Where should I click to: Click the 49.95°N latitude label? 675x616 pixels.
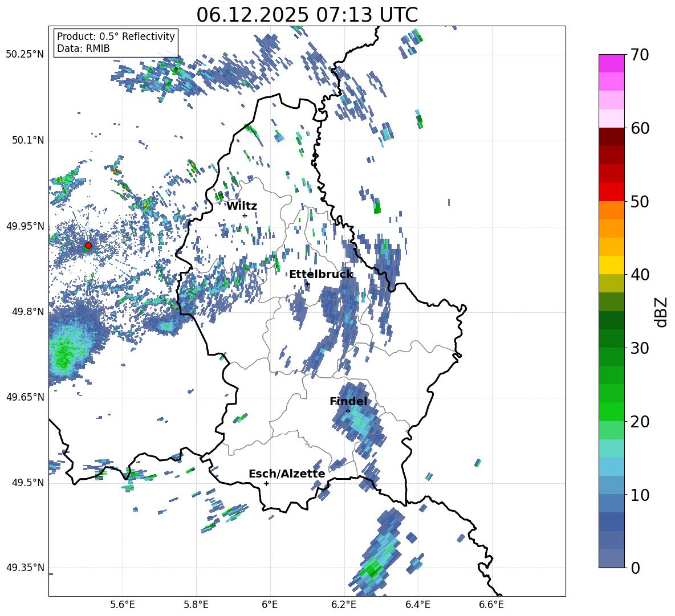pos(25,226)
